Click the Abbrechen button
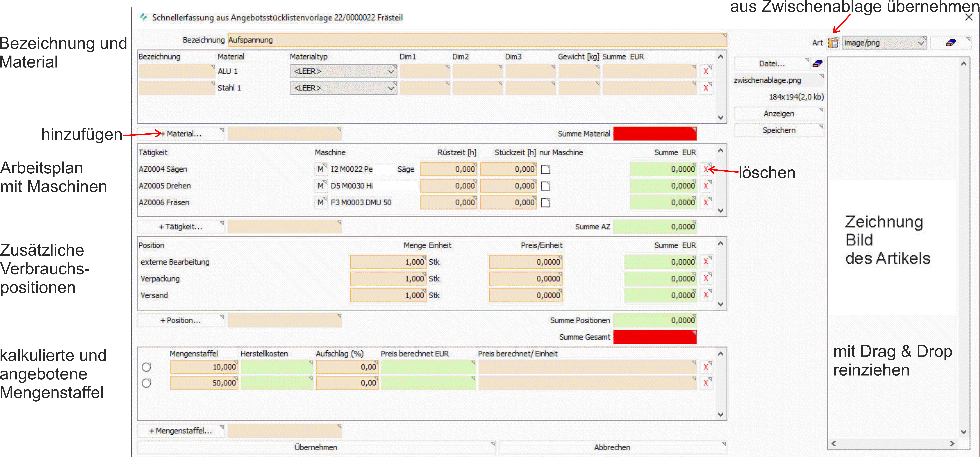The image size is (980, 457). tap(612, 447)
